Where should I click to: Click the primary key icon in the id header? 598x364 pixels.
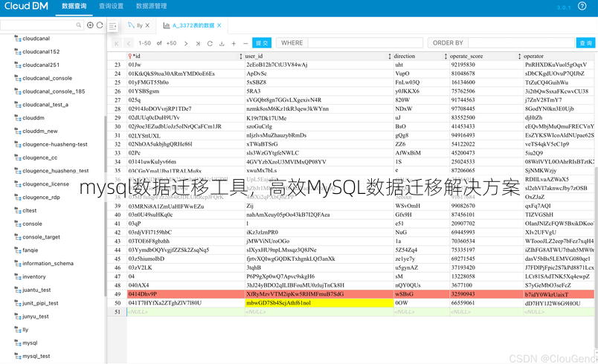(130, 56)
